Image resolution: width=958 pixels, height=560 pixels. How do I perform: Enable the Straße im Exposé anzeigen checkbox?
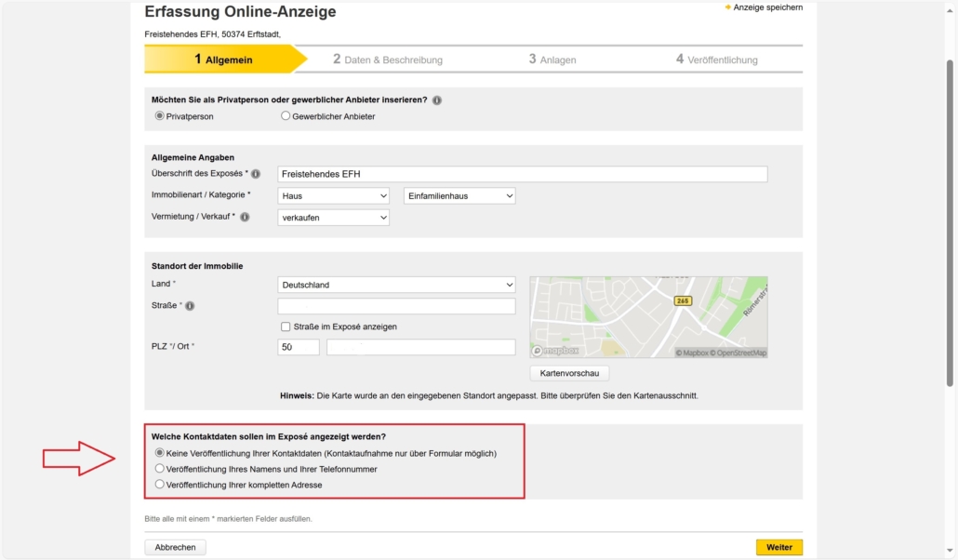point(285,327)
